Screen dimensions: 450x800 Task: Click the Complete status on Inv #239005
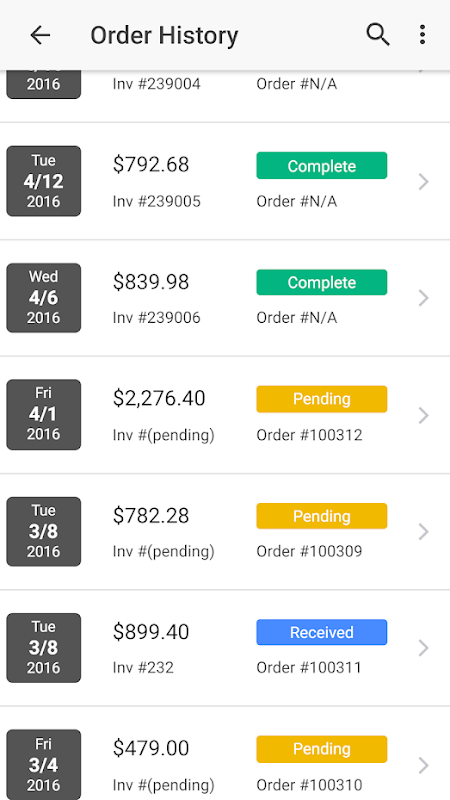click(x=321, y=166)
